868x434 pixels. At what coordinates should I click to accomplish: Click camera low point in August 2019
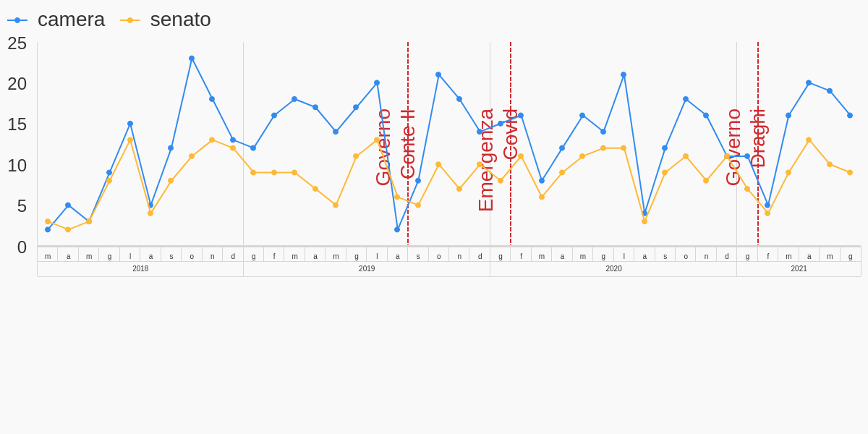pyautogui.click(x=397, y=229)
